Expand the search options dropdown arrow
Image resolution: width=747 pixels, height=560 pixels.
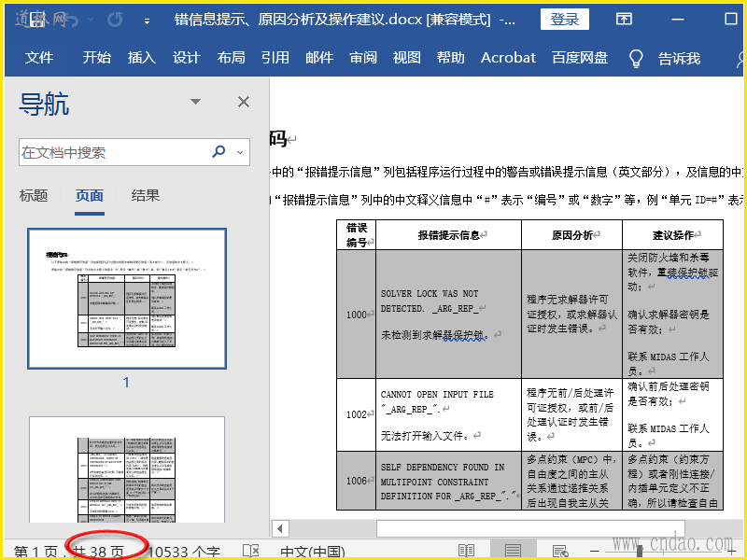[x=240, y=152]
